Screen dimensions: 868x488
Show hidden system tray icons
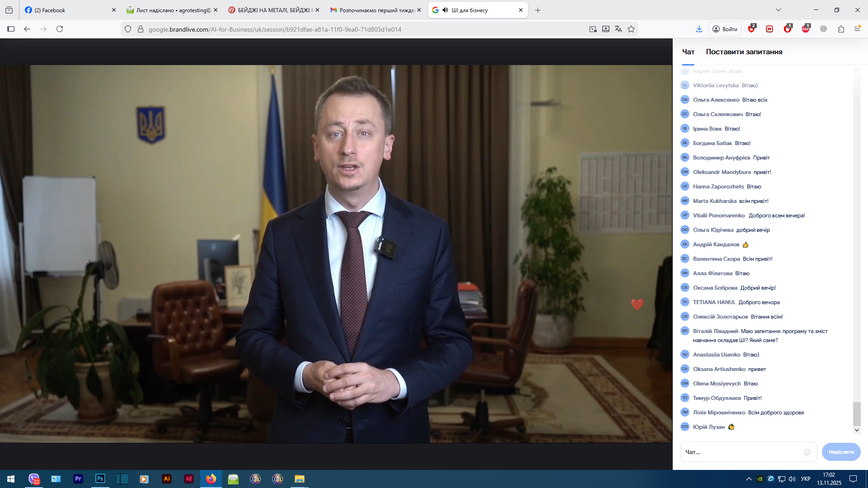749,479
